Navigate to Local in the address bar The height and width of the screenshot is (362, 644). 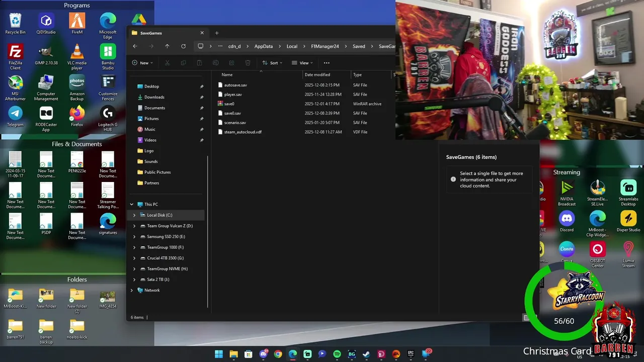click(x=292, y=46)
